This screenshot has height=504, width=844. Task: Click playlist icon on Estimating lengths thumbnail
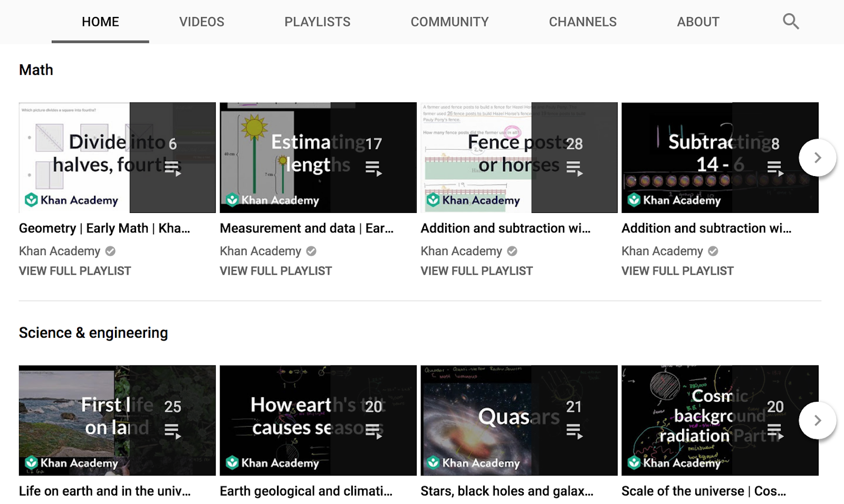click(373, 169)
